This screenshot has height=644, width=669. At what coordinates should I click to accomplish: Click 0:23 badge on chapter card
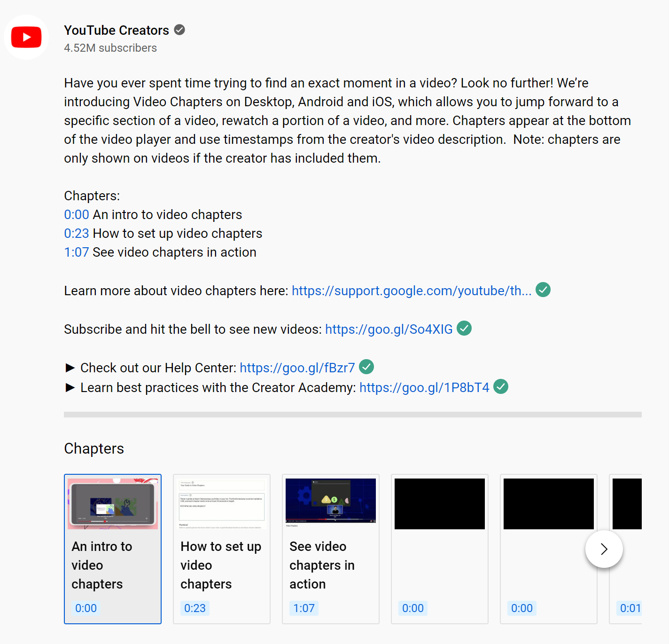tap(195, 608)
